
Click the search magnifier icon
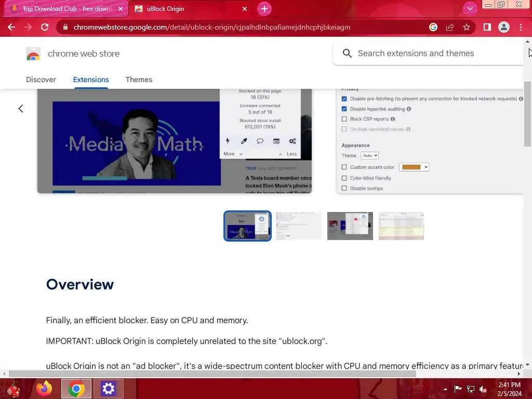(x=347, y=54)
